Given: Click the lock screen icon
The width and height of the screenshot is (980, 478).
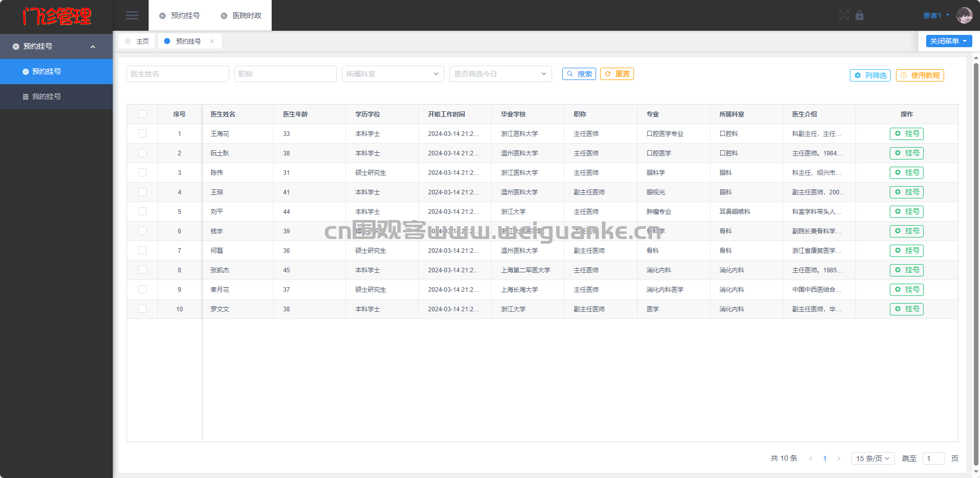Looking at the screenshot, I should [860, 15].
